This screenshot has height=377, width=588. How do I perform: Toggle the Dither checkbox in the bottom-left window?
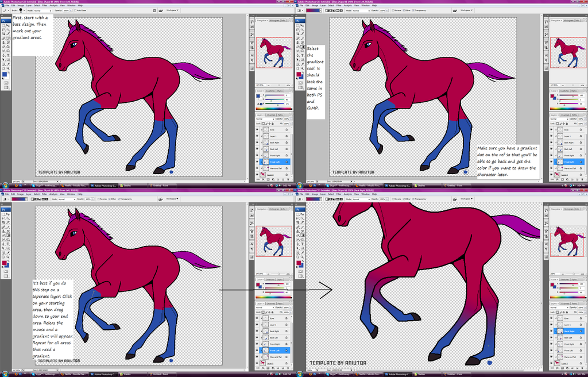110,199
